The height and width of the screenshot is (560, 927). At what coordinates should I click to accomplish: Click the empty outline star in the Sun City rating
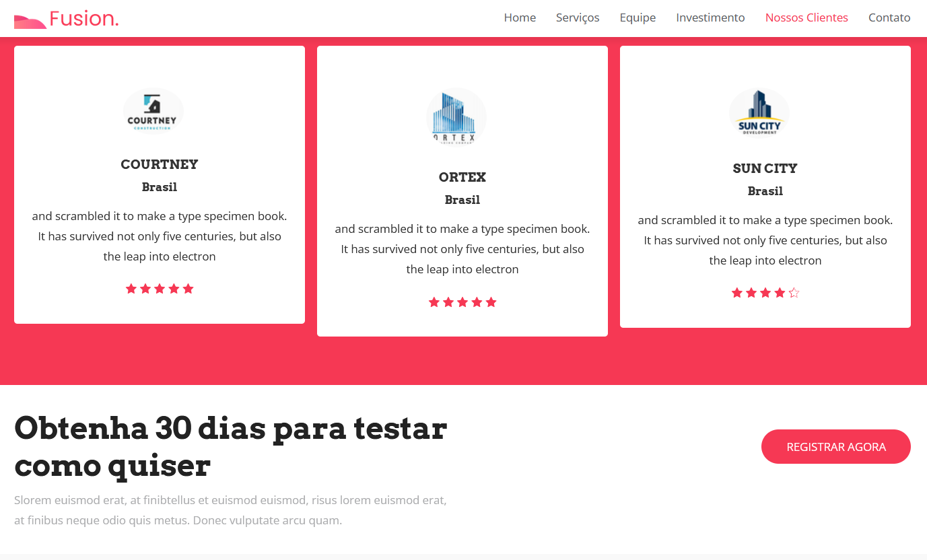pyautogui.click(x=794, y=293)
